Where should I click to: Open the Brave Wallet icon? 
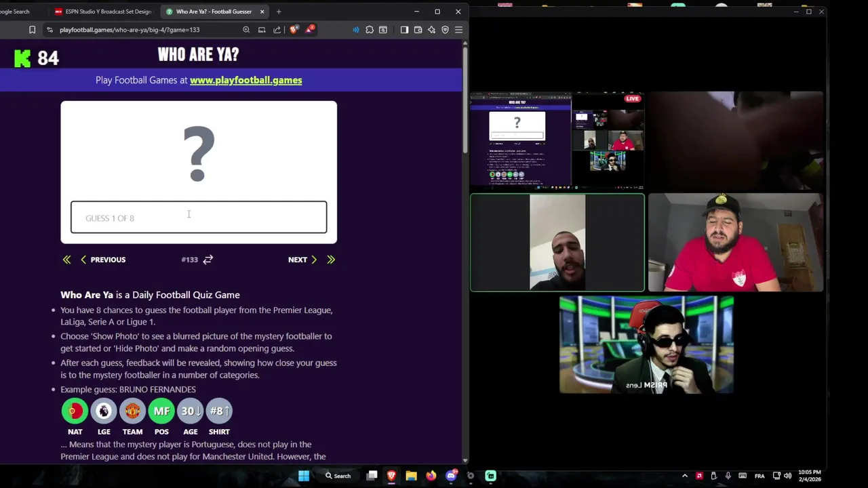pos(418,30)
